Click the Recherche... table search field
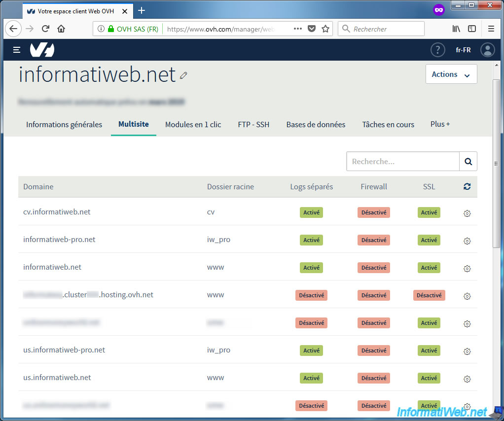The width and height of the screenshot is (504, 421). pyautogui.click(x=403, y=161)
